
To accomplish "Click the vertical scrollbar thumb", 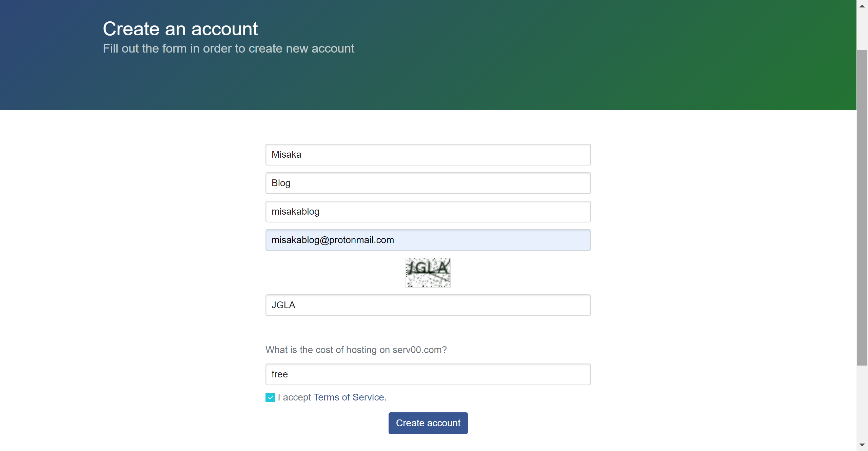I will [862, 207].
